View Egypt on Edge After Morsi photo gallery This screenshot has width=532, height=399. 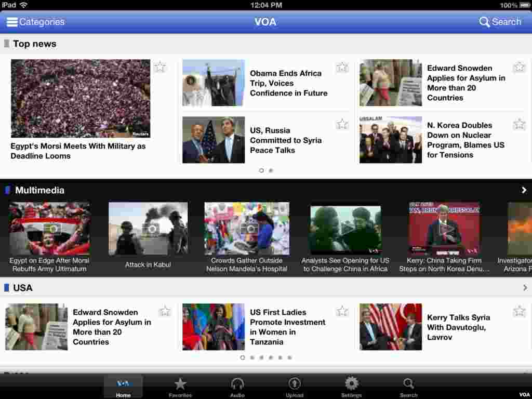tap(49, 229)
